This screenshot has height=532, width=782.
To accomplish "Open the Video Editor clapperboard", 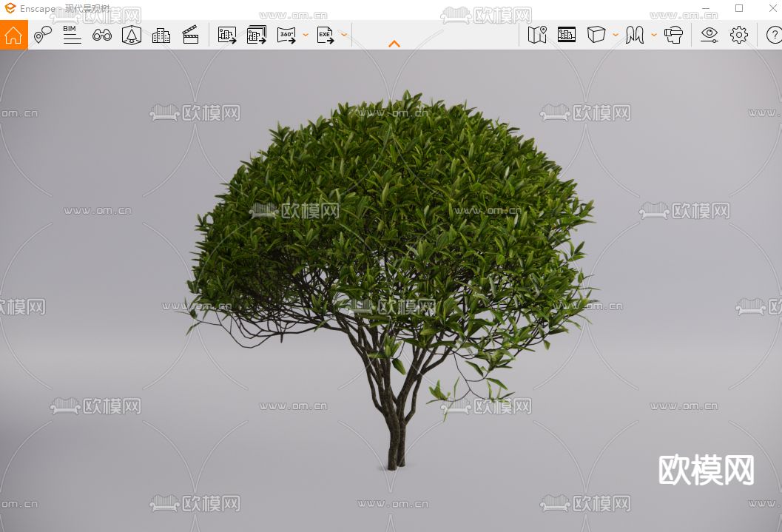I will pos(191,35).
